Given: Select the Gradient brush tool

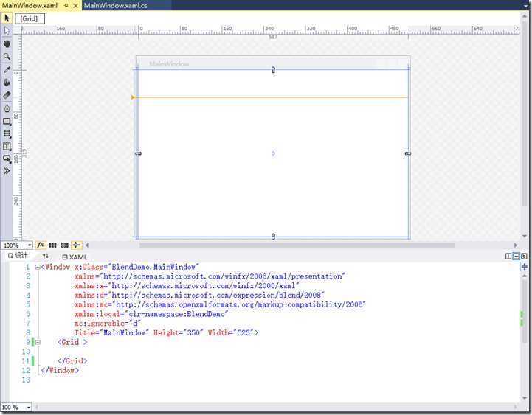Looking at the screenshot, I should pos(7,95).
